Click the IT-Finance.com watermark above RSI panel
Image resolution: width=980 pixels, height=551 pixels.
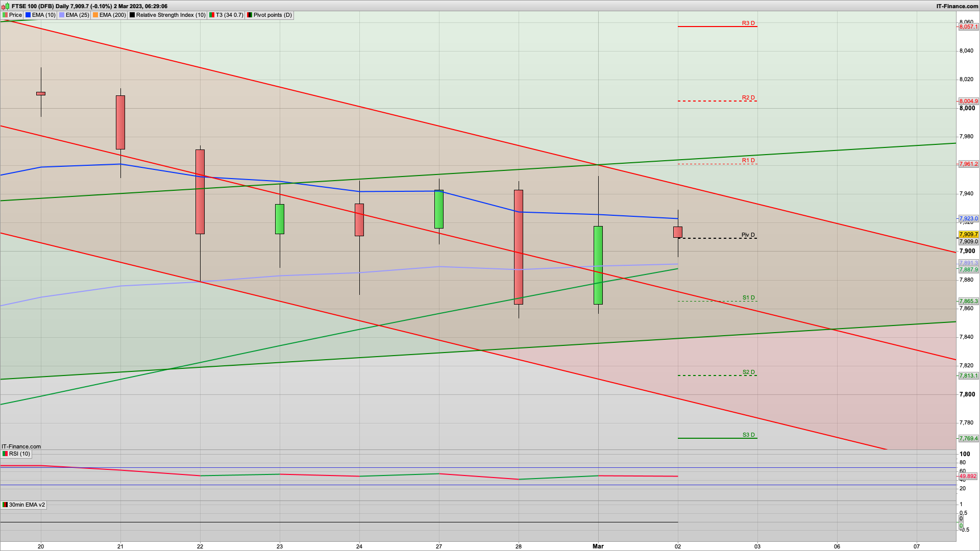[x=21, y=446]
